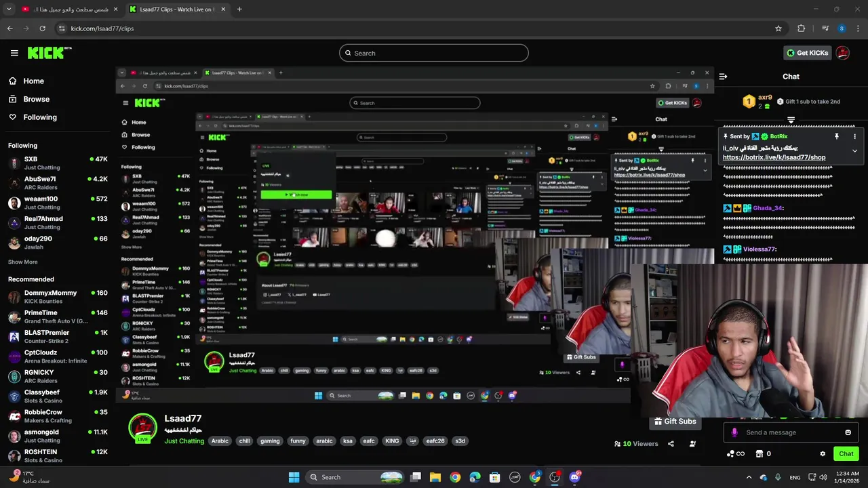868x488 pixels.
Task: Open File Explorer from the taskbar
Action: point(435,477)
